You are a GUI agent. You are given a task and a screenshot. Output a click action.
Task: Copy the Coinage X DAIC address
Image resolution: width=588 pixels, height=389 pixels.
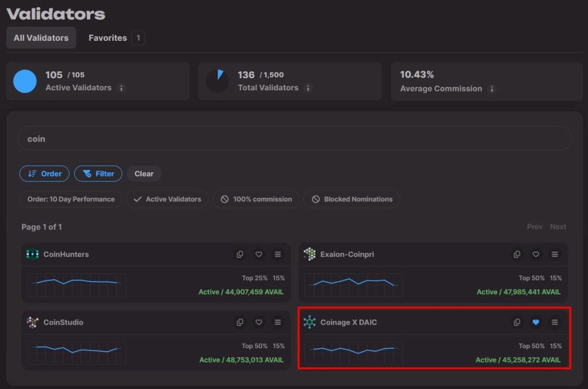click(x=517, y=322)
